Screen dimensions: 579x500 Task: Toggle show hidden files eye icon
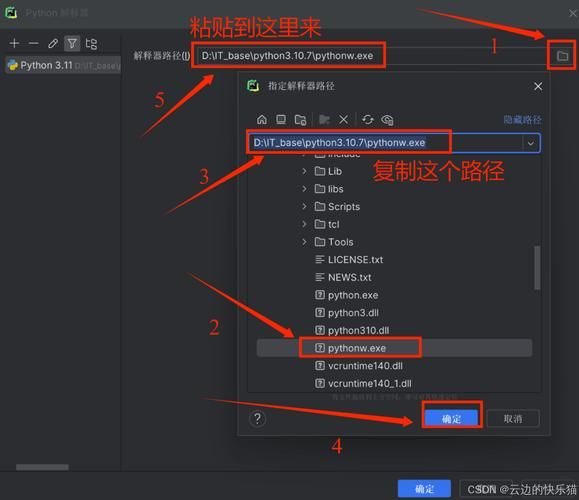point(387,120)
